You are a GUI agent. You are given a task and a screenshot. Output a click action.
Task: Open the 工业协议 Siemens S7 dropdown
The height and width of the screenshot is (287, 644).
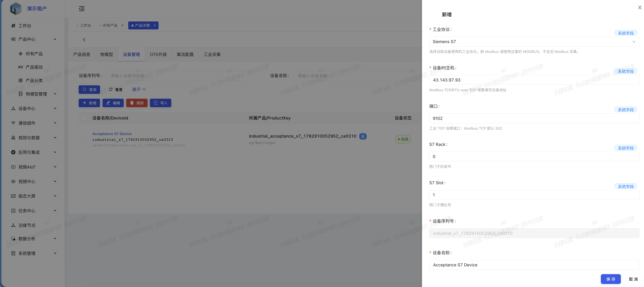pos(534,42)
